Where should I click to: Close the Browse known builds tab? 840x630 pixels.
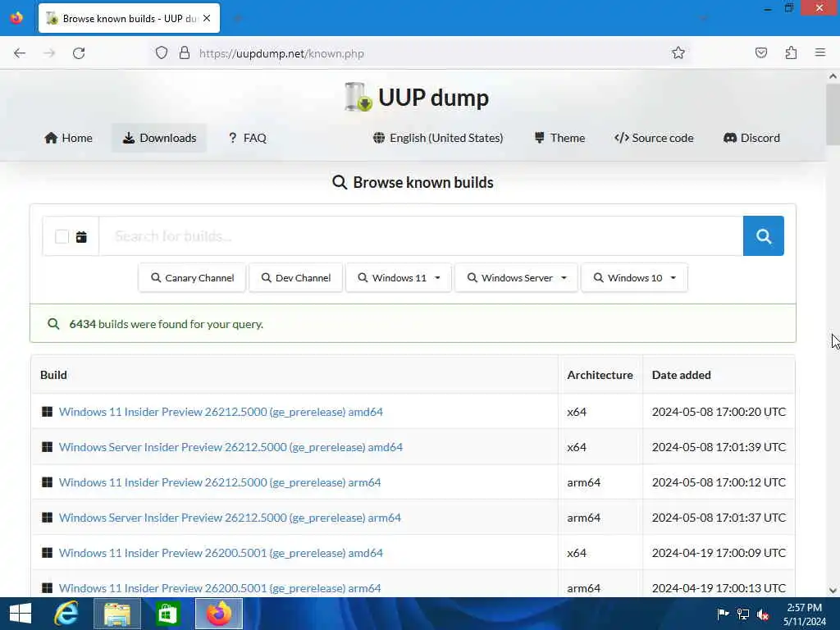pos(207,18)
